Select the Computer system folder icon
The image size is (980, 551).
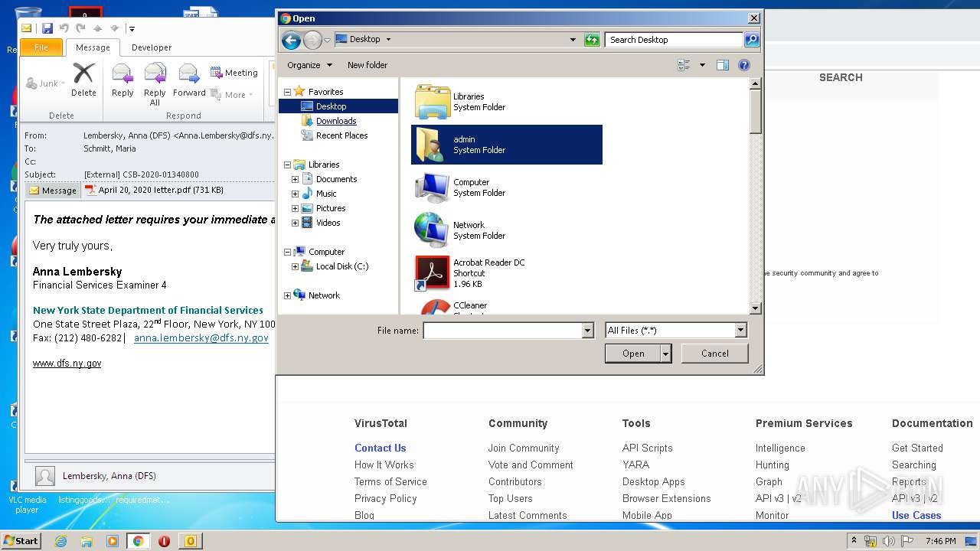433,187
